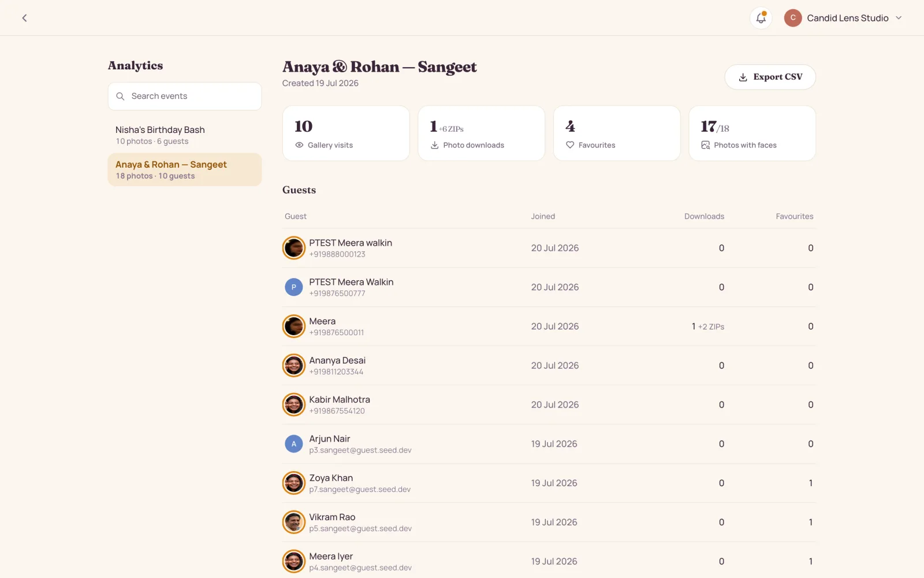Click the Candid Lens Studio avatar
Image resolution: width=924 pixels, height=578 pixels.
(793, 18)
